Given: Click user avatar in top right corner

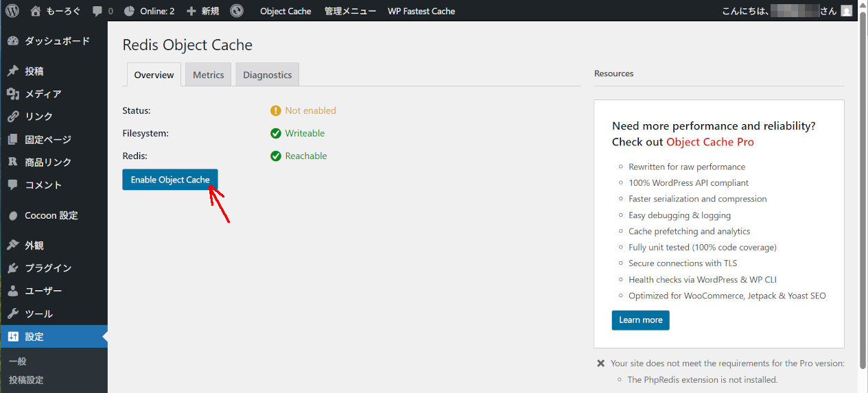Looking at the screenshot, I should 847,11.
